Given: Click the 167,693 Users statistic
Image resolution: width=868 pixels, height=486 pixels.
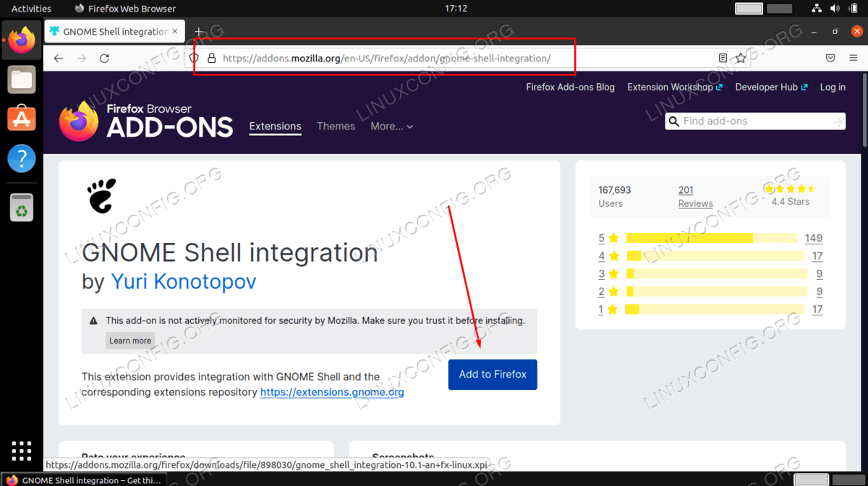Looking at the screenshot, I should [614, 197].
